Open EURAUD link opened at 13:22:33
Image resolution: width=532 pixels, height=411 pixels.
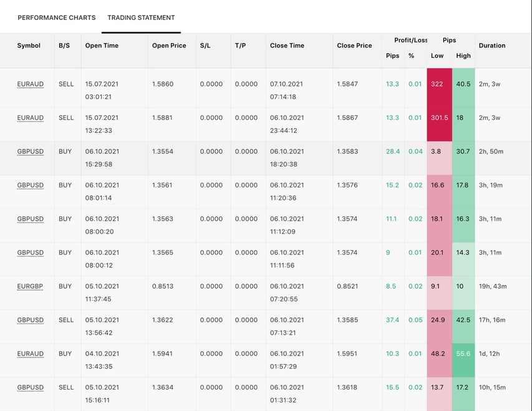(x=30, y=118)
